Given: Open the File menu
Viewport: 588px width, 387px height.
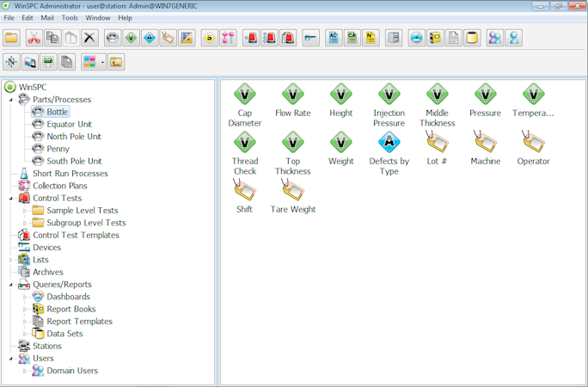Looking at the screenshot, I should pyautogui.click(x=9, y=17).
